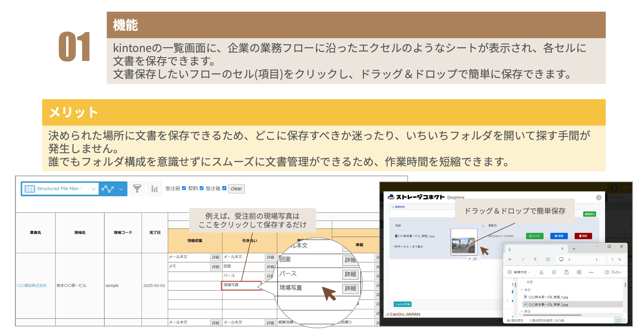The height and width of the screenshot is (332, 644).
Task: Click the filter funnel icon
Action: click(x=137, y=189)
